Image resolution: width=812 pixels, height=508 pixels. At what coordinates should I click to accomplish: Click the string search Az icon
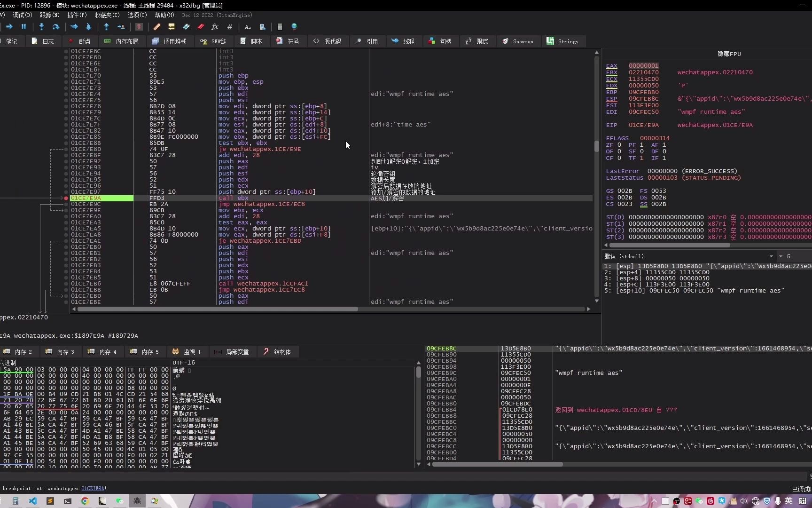coord(248,27)
